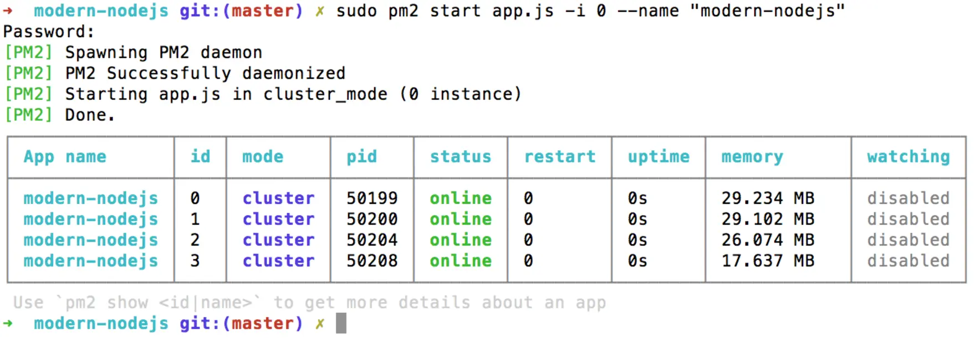Click the terminal cursor block at bottom prompt

341,323
